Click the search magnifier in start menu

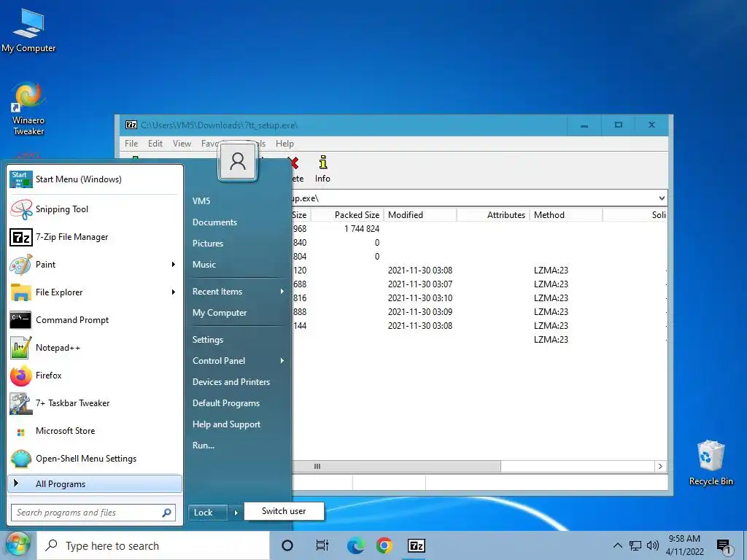[167, 513]
